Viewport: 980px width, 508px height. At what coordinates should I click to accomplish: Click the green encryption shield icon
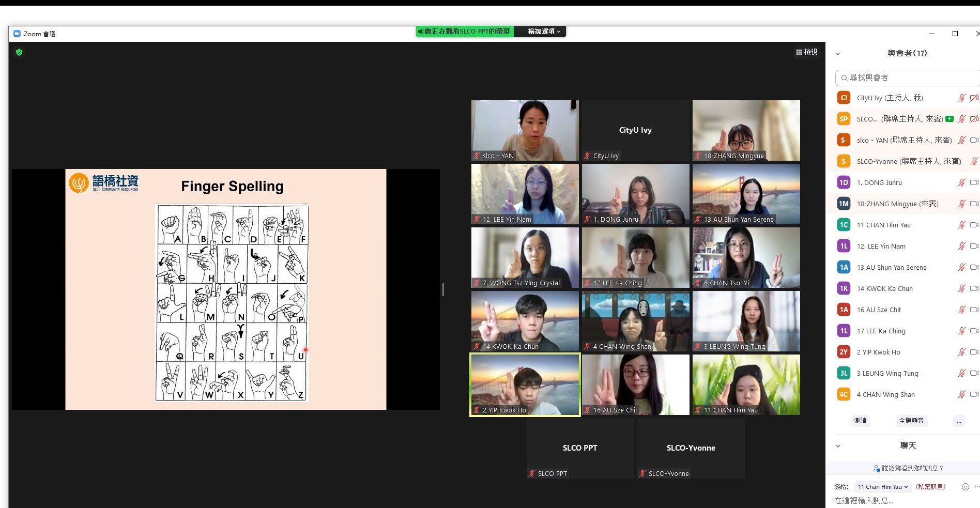(x=19, y=52)
